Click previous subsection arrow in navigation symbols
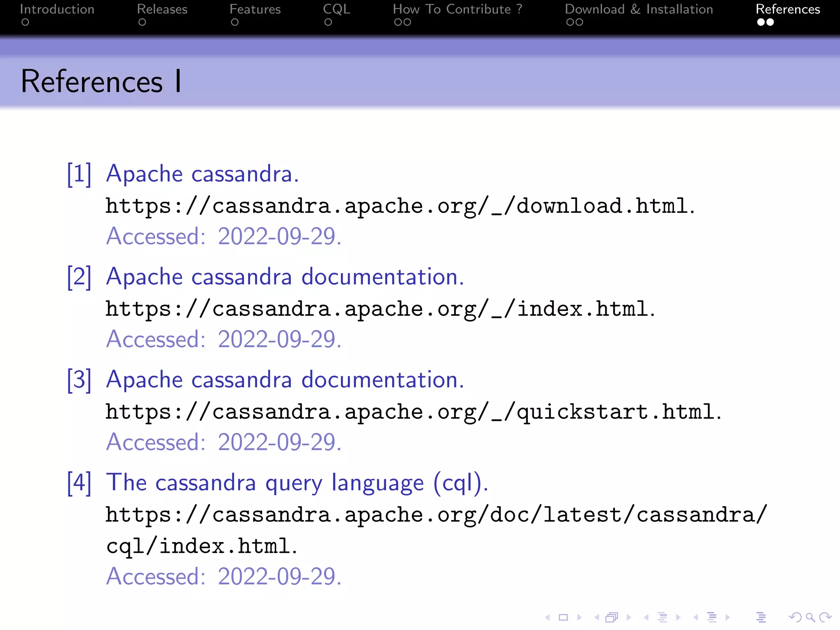840x630 pixels. pyautogui.click(x=646, y=617)
